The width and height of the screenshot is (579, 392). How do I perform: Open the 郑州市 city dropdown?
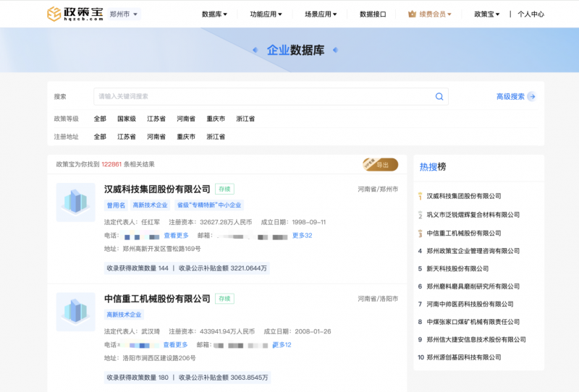[x=124, y=14]
